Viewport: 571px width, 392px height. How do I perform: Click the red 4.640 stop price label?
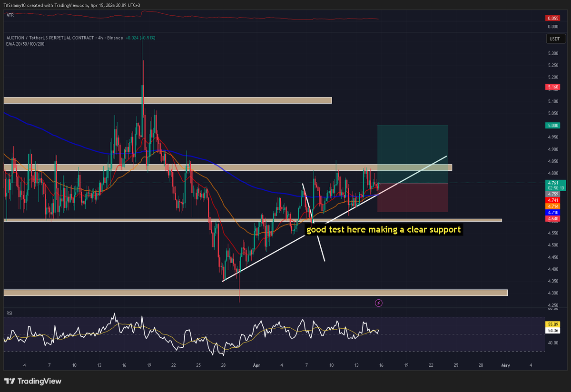coord(553,218)
